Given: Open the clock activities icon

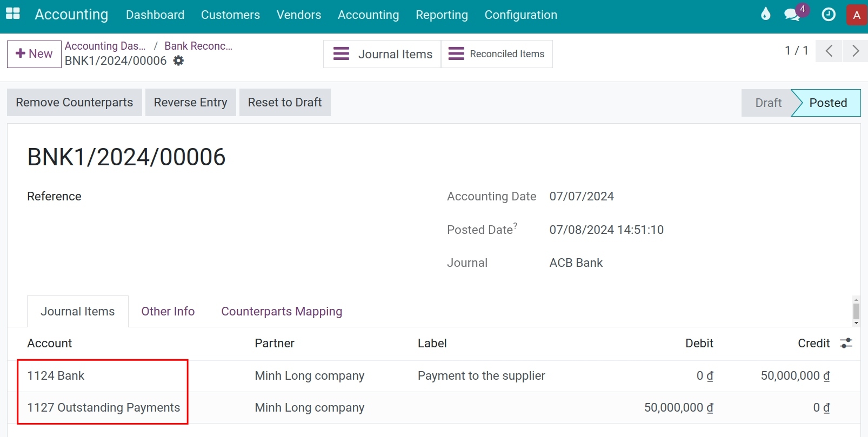Looking at the screenshot, I should click(829, 15).
